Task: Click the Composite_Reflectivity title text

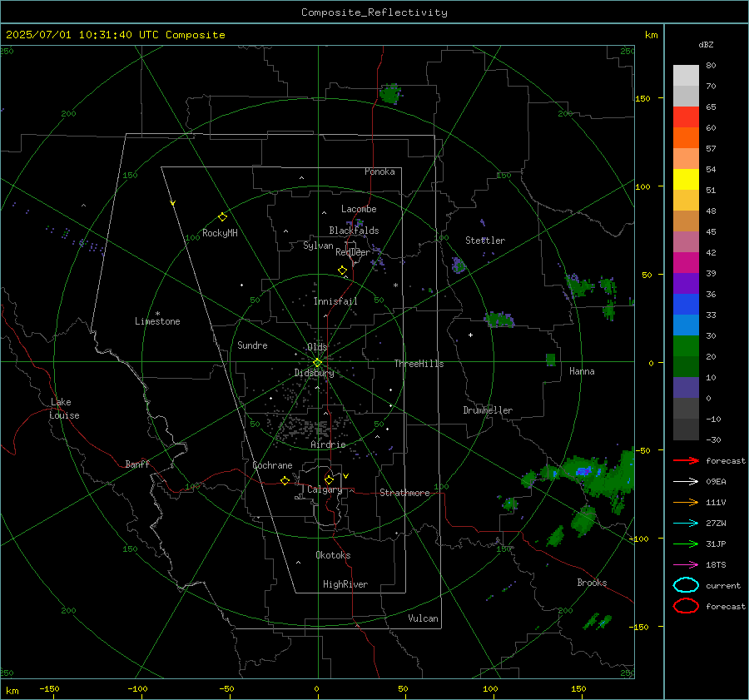Action: [x=374, y=12]
